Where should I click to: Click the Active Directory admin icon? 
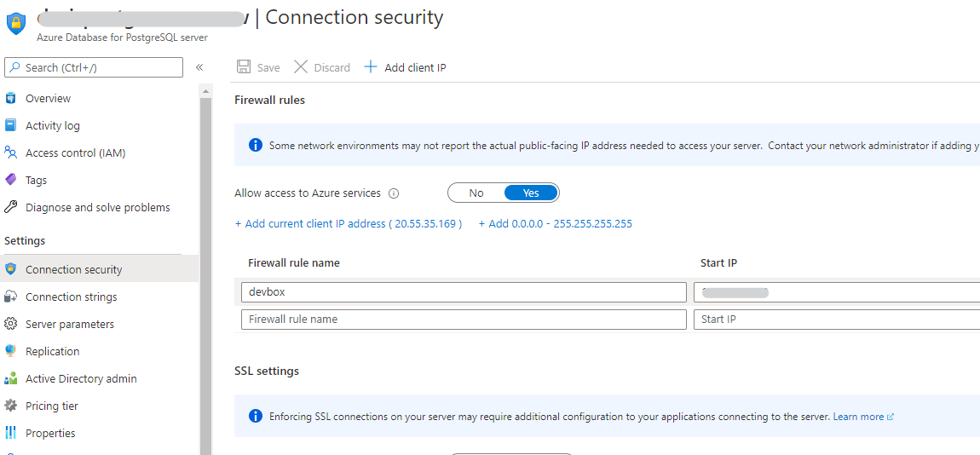(x=11, y=378)
